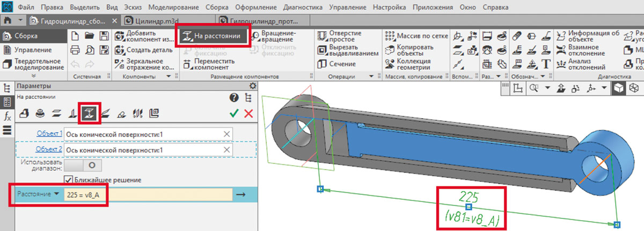
Task: Select Отверстие простое operation
Action: tap(340, 37)
